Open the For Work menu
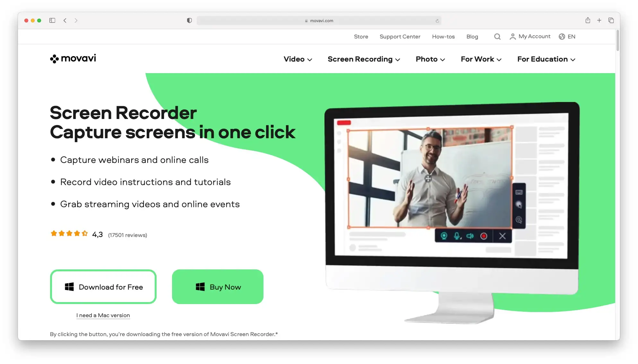 click(481, 59)
